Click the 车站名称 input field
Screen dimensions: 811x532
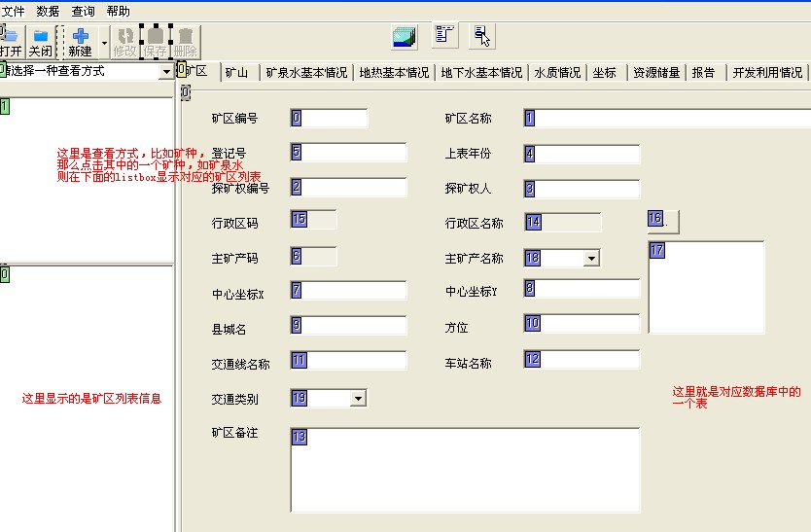tap(582, 359)
